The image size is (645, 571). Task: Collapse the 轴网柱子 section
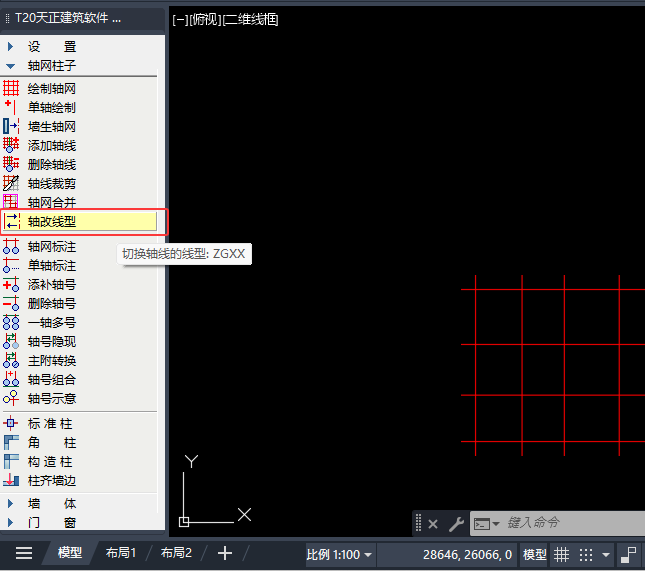click(11, 66)
